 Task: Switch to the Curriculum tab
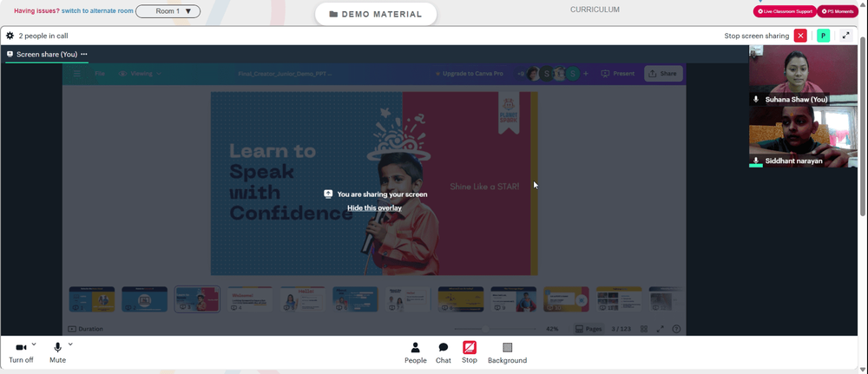[595, 10]
